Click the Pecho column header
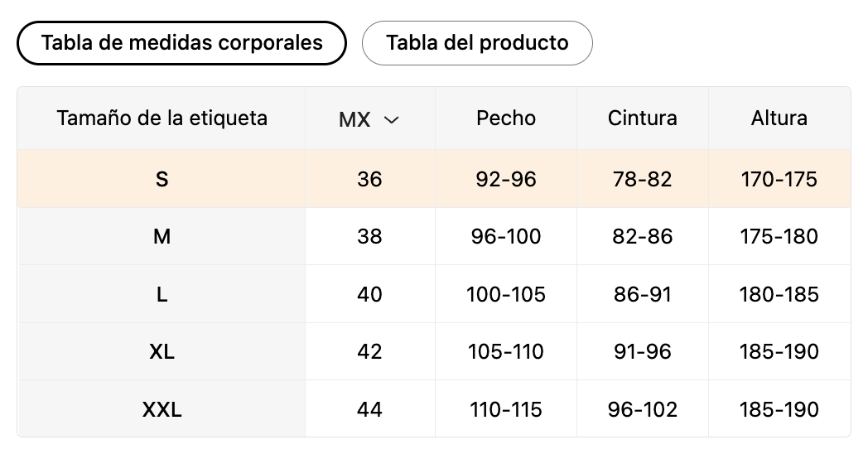The width and height of the screenshot is (868, 459). pos(506,118)
